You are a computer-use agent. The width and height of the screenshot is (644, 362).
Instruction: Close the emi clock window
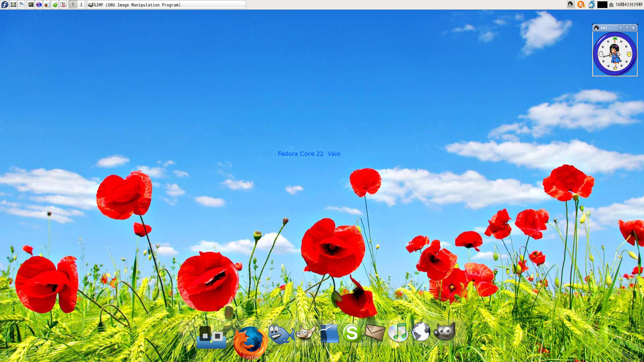pyautogui.click(x=634, y=28)
